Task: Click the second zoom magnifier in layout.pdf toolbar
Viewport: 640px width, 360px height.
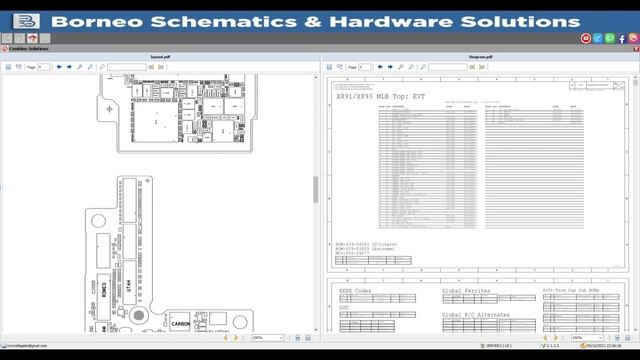Action: click(x=90, y=67)
